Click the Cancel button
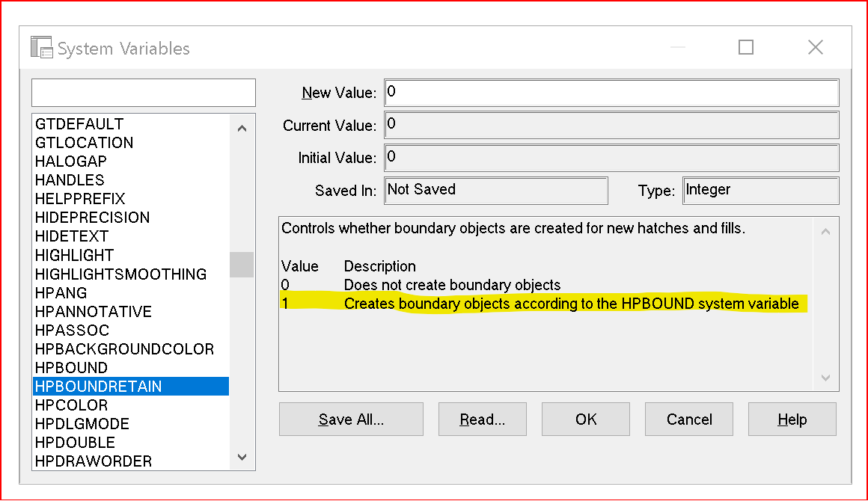The height and width of the screenshot is (501, 868). [689, 419]
